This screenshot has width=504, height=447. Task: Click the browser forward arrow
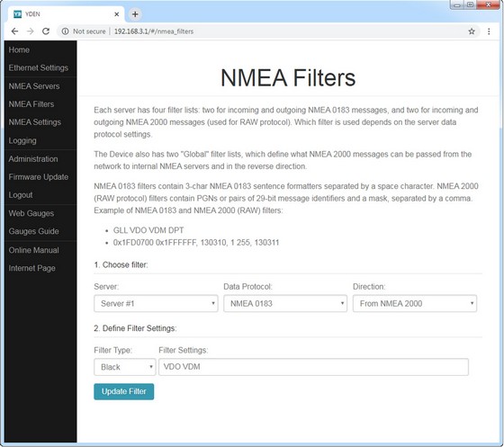tap(31, 31)
